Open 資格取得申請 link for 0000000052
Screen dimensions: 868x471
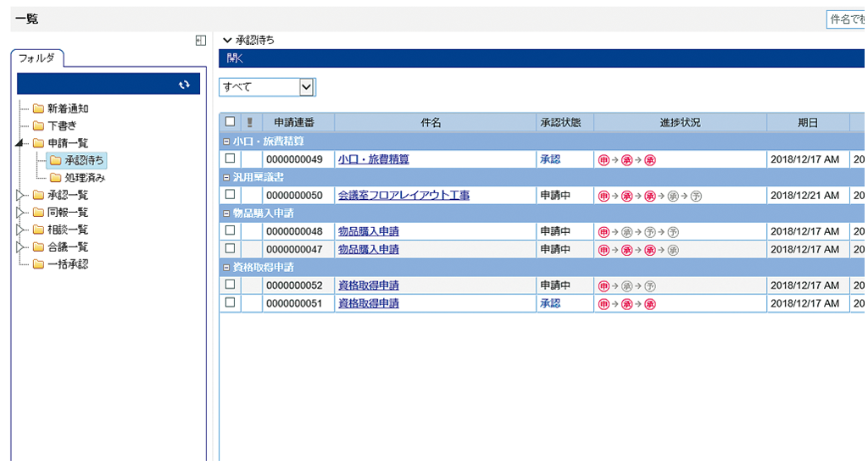click(x=369, y=285)
